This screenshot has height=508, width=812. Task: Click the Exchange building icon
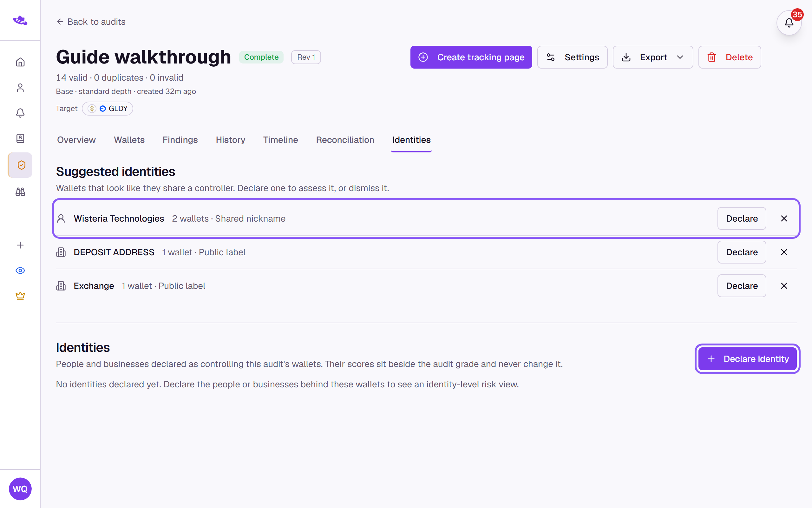pos(61,285)
